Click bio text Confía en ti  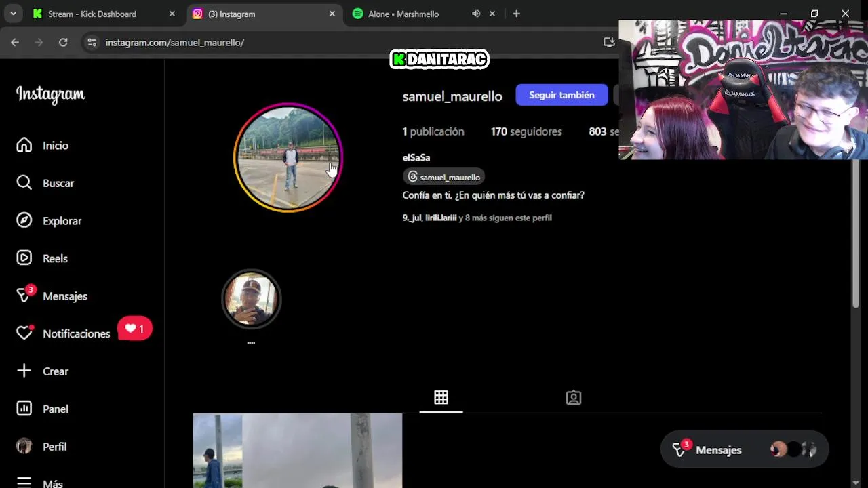click(494, 195)
